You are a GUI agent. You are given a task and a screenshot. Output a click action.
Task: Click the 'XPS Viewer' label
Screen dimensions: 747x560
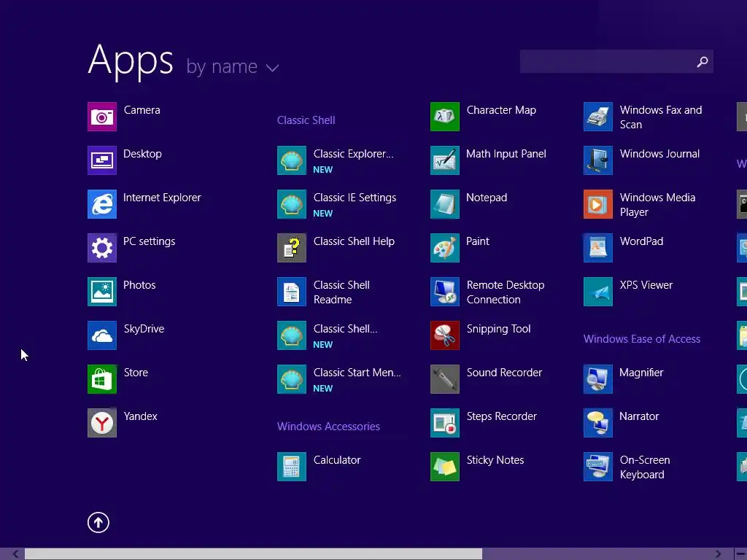click(646, 285)
